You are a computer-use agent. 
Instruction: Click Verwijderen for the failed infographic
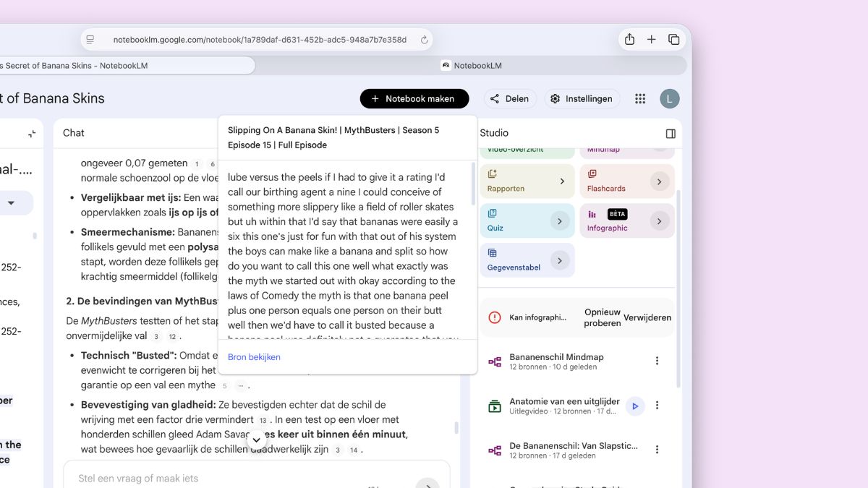point(647,317)
